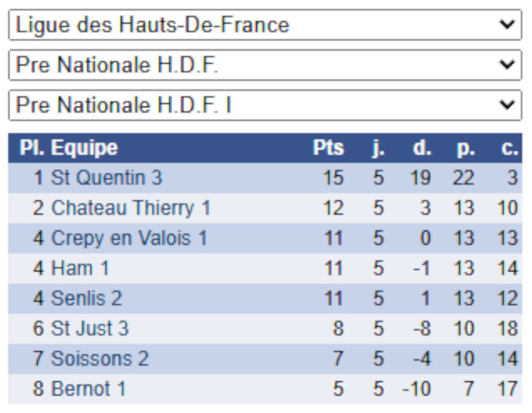Click the p. column header
The image size is (532, 413).
[465, 148]
